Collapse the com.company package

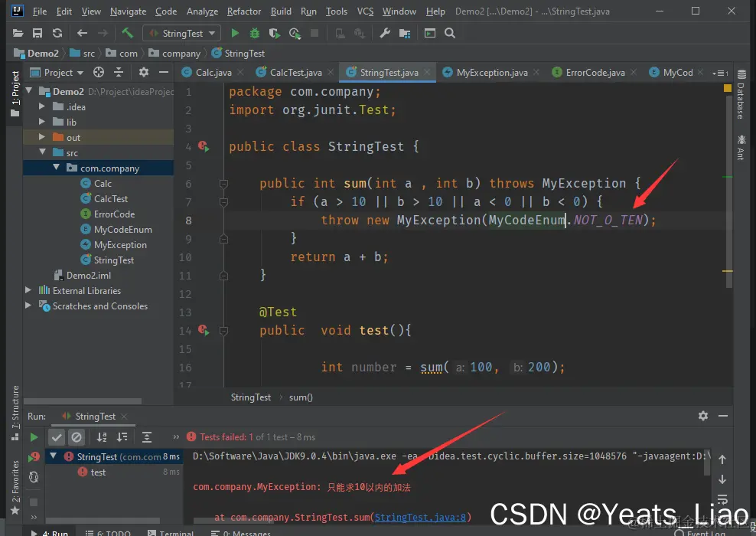tap(57, 168)
